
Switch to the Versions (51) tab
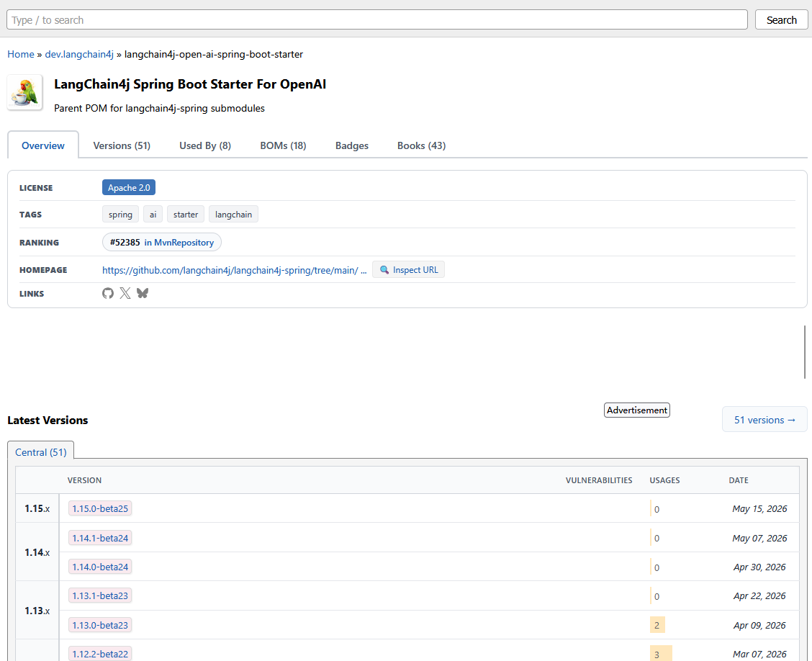point(122,145)
